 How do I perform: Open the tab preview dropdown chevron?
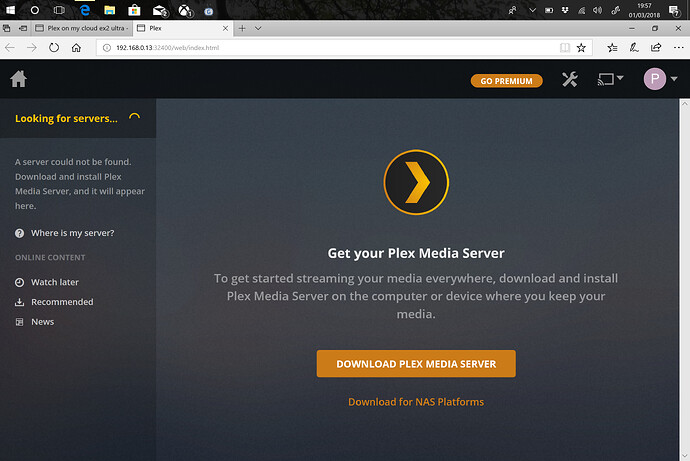[x=258, y=28]
